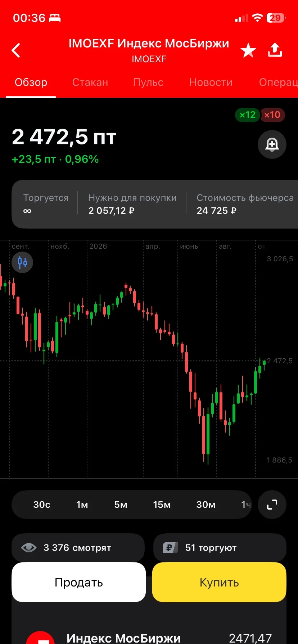Go back using the left arrow
The height and width of the screenshot is (644, 298).
pyautogui.click(x=16, y=50)
